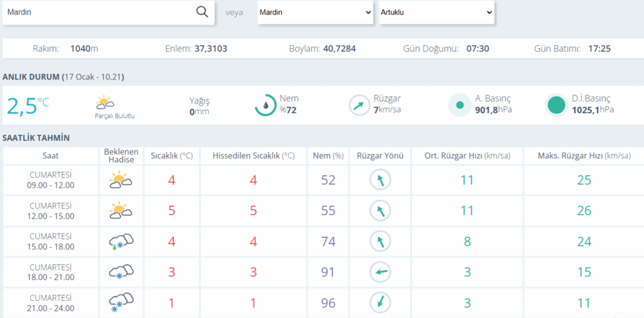This screenshot has height=318, width=644.
Task: Click the Cumartesi 12.00 - 15.00 row label
Action: point(52,211)
